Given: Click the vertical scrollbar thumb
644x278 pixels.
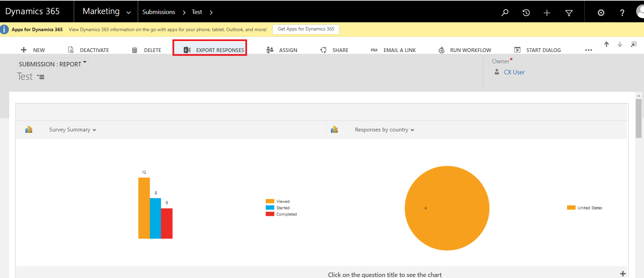Looking at the screenshot, I should (x=639, y=118).
